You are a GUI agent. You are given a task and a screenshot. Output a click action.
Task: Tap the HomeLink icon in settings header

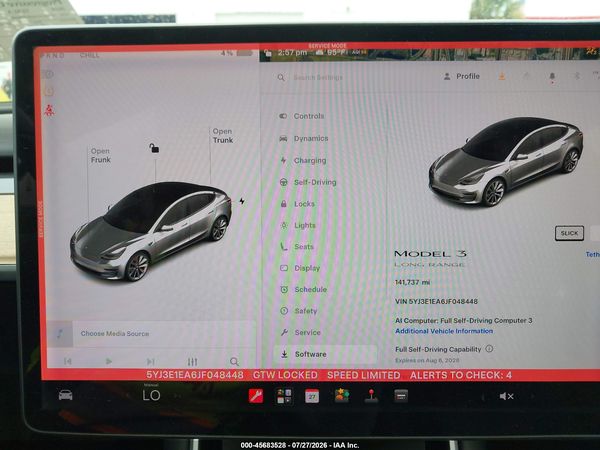(x=527, y=76)
